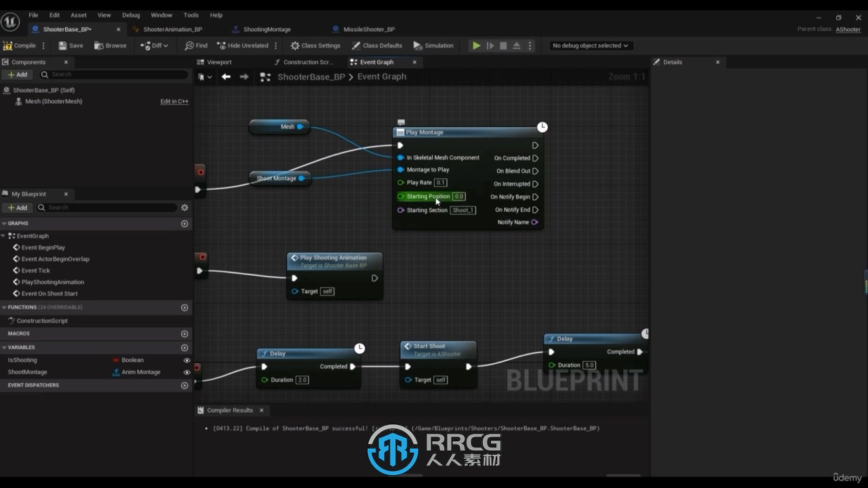The image size is (868, 488).
Task: Add a new graph with plus icon
Action: pos(184,223)
